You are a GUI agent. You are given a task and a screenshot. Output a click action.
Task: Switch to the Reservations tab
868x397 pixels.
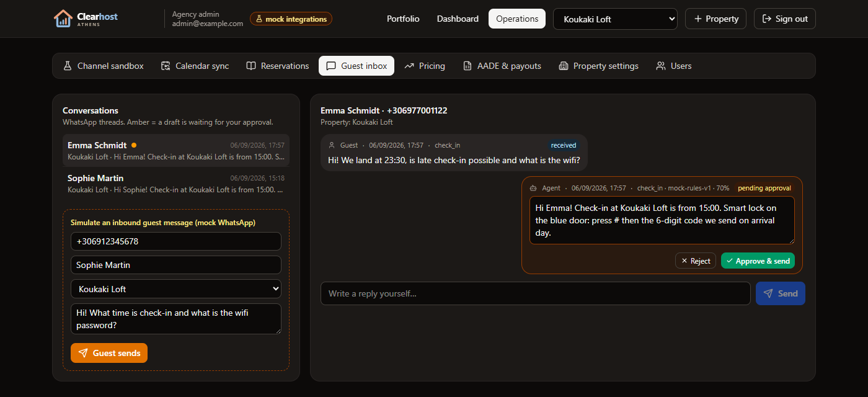click(278, 66)
